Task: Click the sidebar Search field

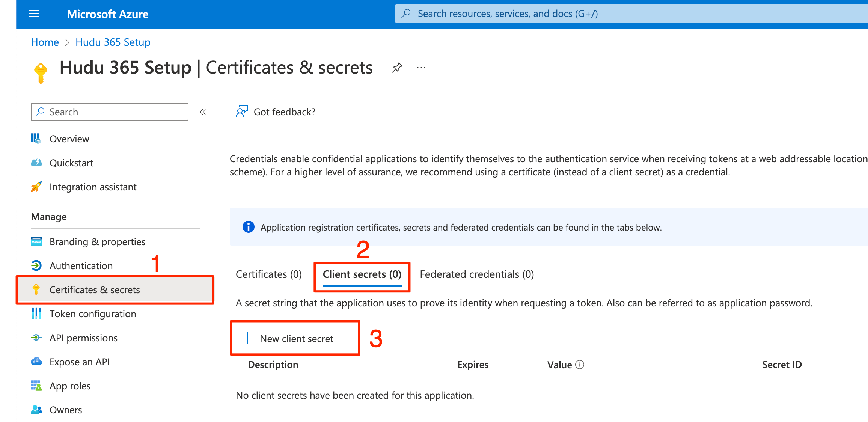Action: (110, 112)
